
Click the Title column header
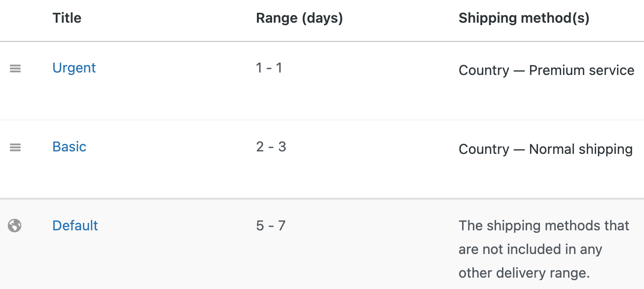click(67, 18)
